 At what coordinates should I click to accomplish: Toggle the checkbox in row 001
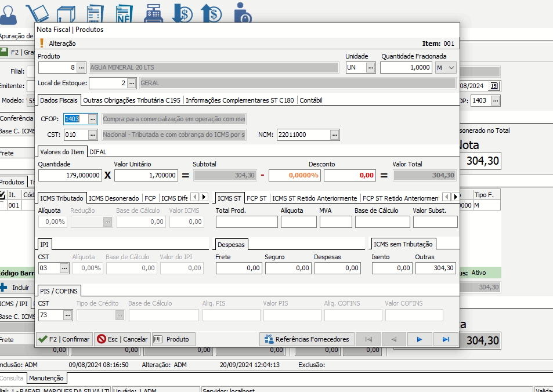click(x=3, y=205)
